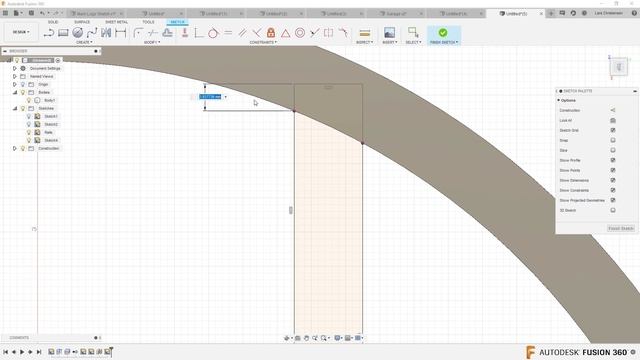Collapse the Bodies folder
The image size is (640, 360).
15,92
